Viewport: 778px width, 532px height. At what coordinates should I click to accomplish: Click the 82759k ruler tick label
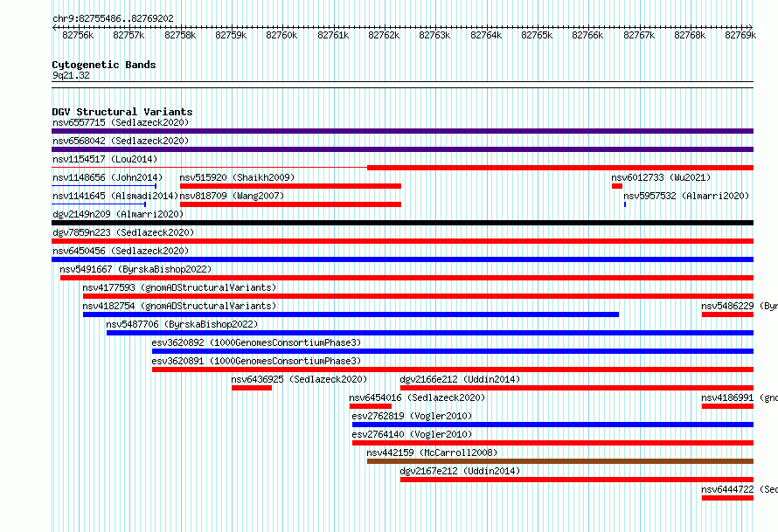231,35
